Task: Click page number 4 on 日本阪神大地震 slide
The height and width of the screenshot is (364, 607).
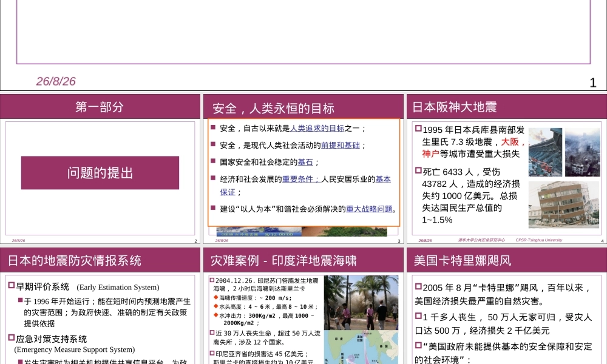Action: pyautogui.click(x=602, y=241)
